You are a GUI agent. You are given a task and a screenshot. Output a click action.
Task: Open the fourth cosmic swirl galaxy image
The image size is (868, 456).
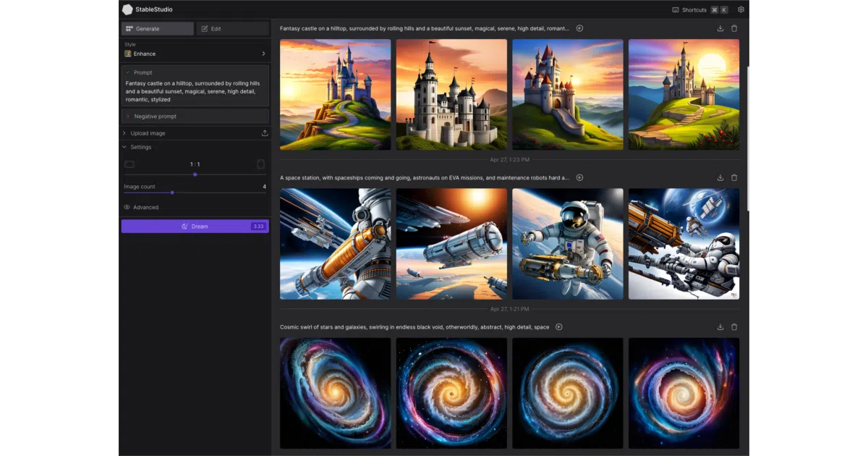pyautogui.click(x=684, y=393)
